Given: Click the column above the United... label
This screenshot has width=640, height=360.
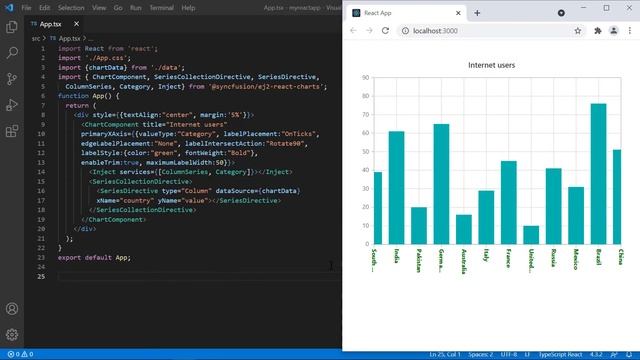Looking at the screenshot, I should click(x=531, y=235).
